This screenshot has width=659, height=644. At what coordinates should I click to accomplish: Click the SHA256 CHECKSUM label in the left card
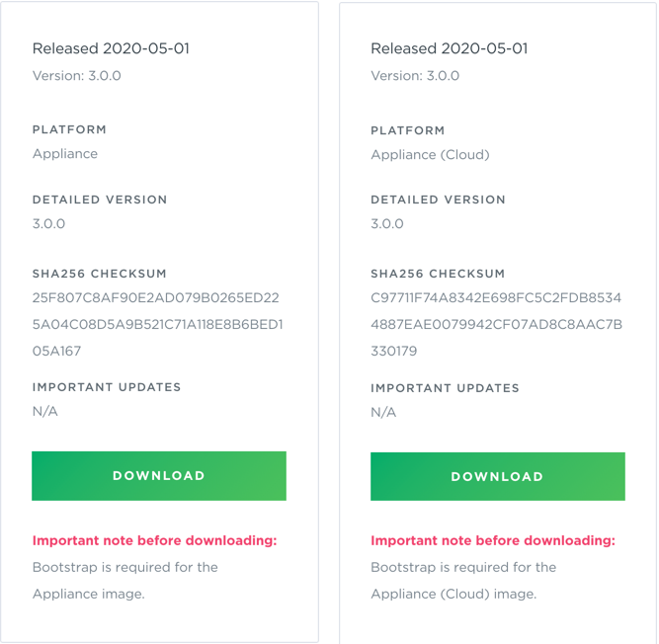100,274
